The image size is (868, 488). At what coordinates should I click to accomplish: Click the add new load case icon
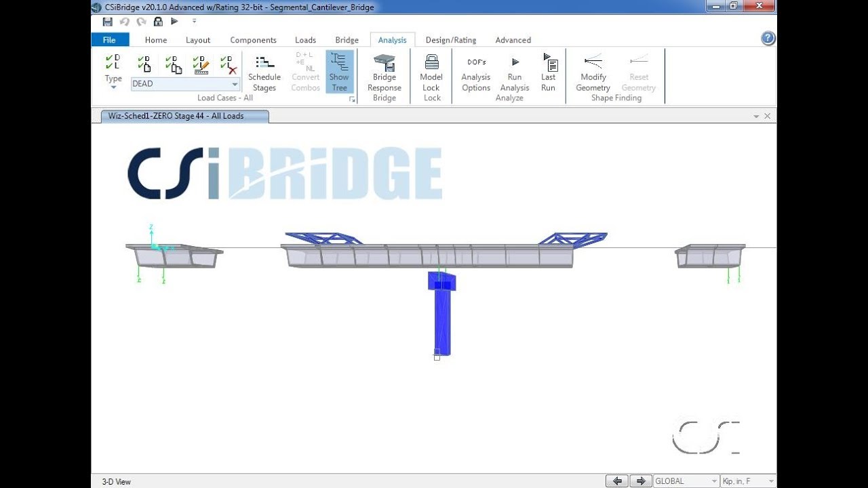pyautogui.click(x=144, y=64)
